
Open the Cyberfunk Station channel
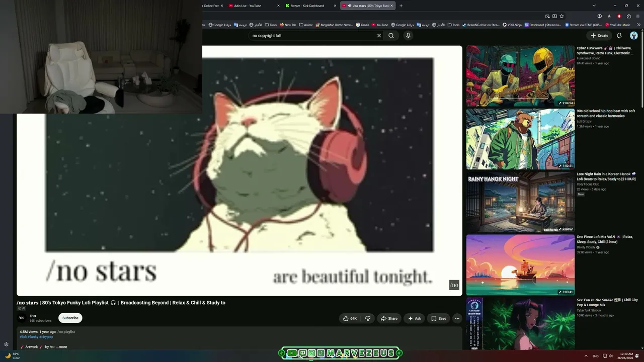coord(589,310)
